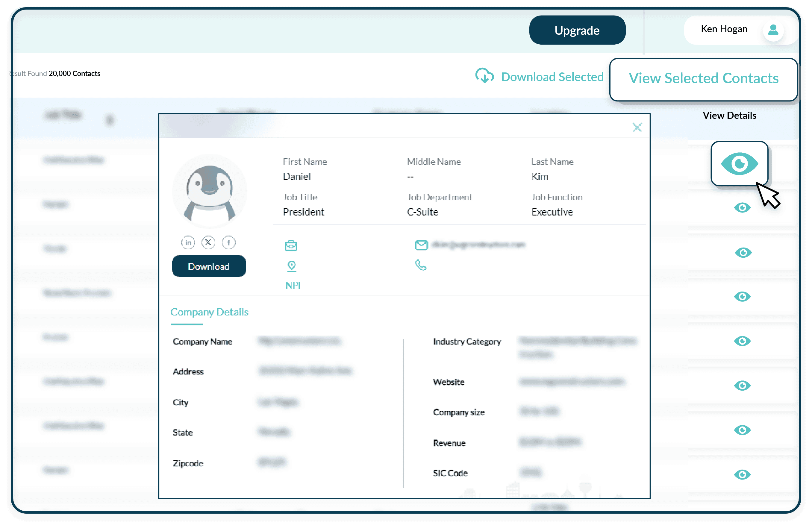Viewport: 812px width, 528px height.
Task: Click the Download button on Daniel Kim
Action: click(209, 266)
